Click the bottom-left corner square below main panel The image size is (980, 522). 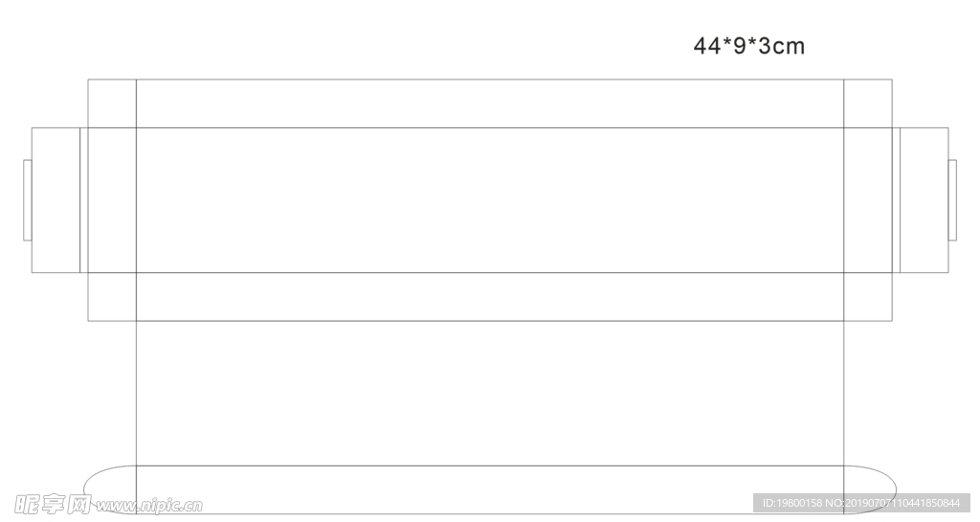pos(112,297)
